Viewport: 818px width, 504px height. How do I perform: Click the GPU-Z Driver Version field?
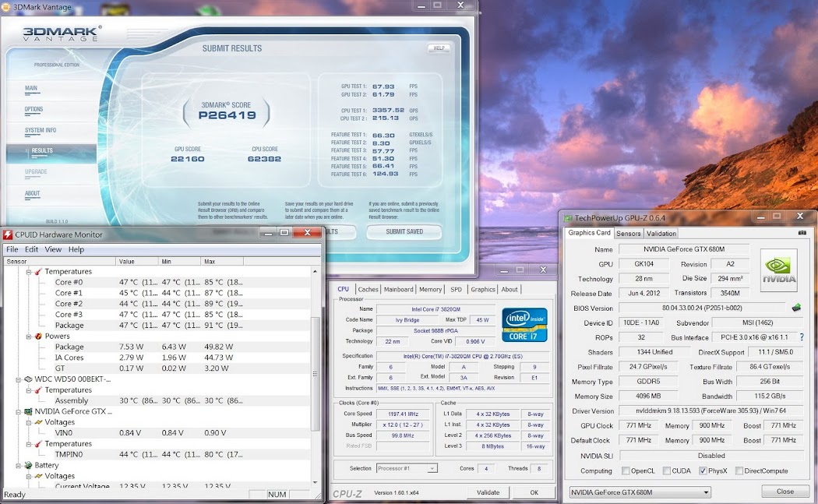pos(711,411)
